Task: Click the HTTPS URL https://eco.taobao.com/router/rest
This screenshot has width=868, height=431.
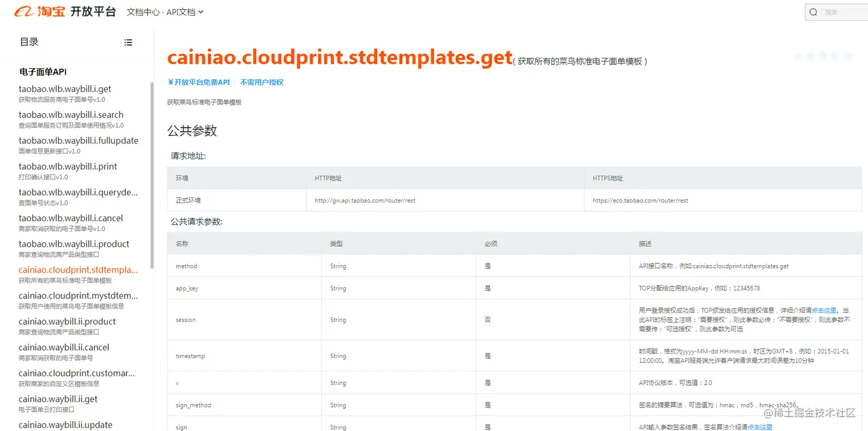Action: 640,201
